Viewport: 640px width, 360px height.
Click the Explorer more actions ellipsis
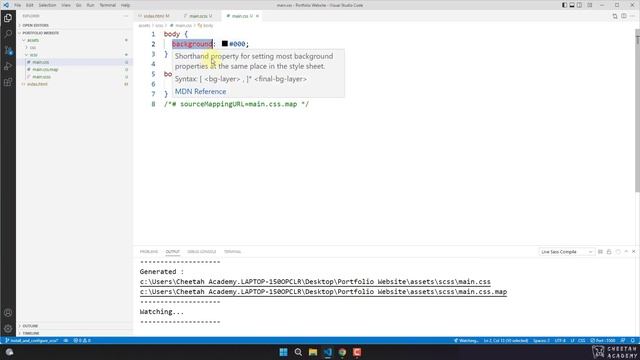[x=126, y=16]
